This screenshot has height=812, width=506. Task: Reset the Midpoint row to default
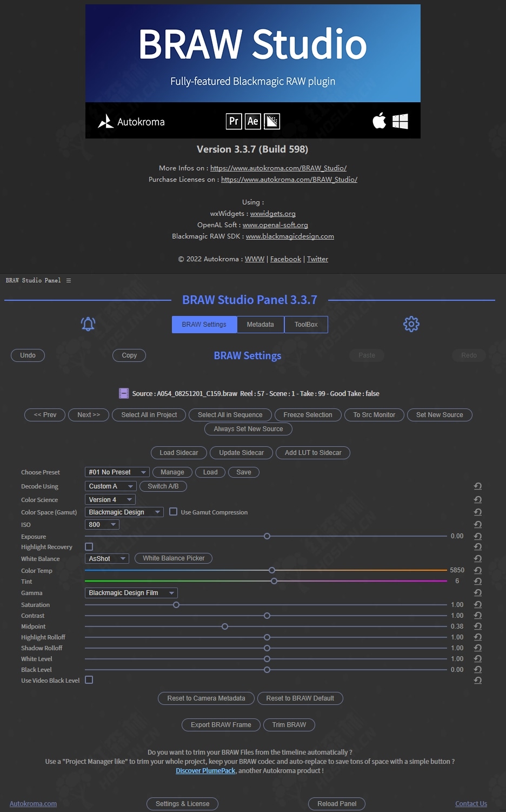click(478, 626)
